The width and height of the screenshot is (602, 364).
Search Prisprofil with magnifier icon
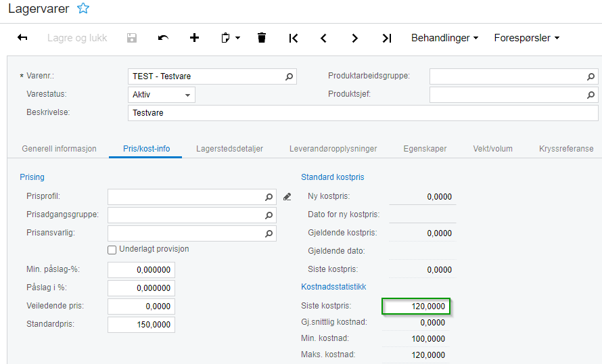[269, 197]
